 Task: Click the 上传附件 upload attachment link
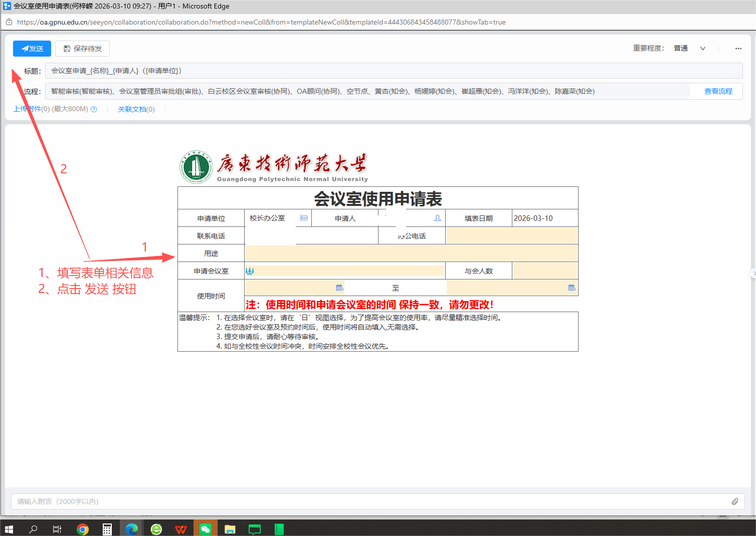(27, 109)
